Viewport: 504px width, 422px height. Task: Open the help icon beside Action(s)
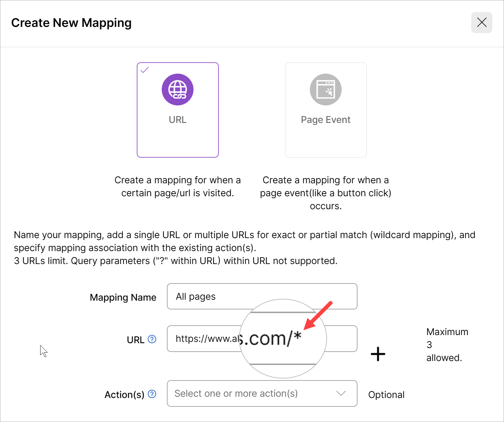152,394
